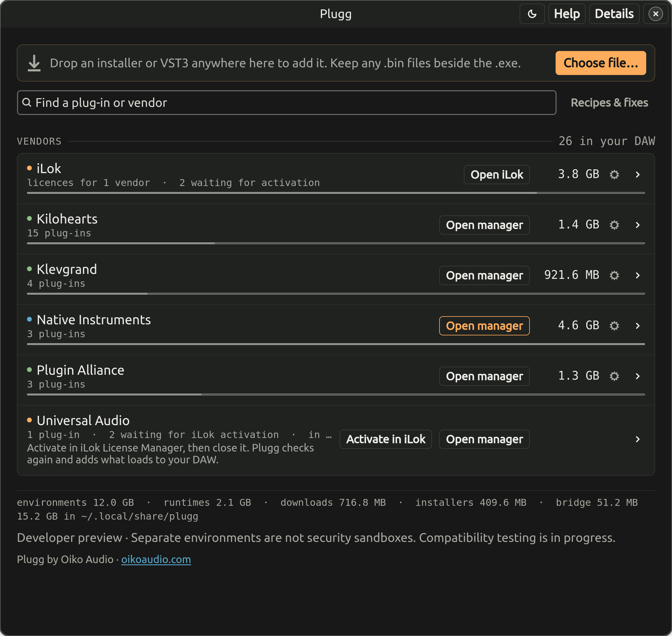Open Recipes & fixes
Viewport: 672px width, 636px height.
pos(609,103)
